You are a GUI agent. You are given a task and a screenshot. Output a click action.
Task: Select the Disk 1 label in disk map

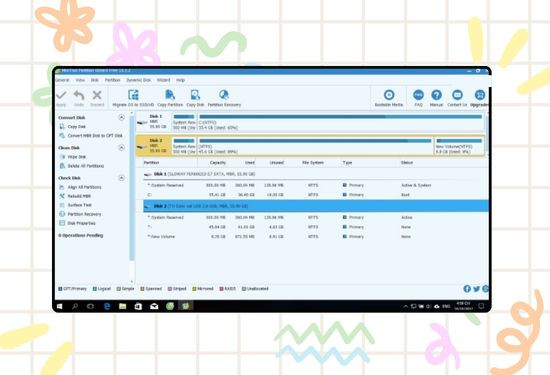[154, 121]
